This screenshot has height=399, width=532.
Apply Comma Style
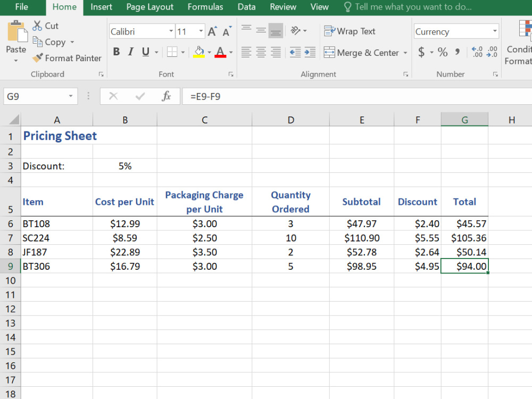pos(458,52)
